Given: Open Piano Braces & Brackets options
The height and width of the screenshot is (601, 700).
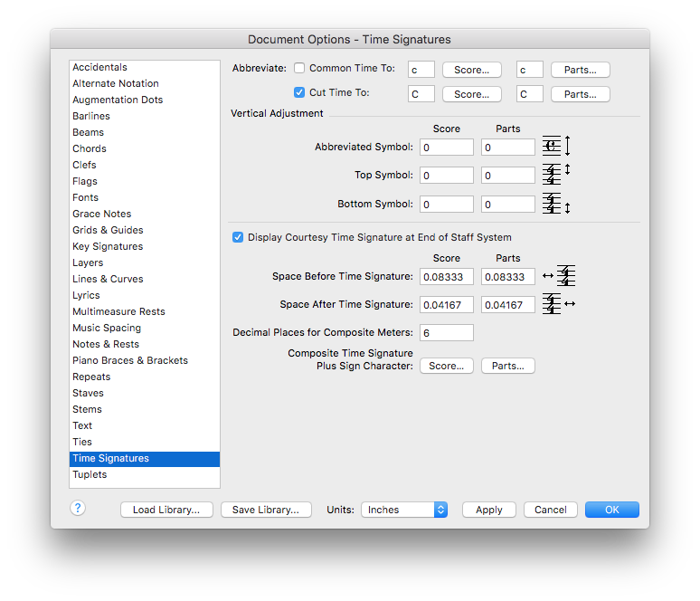Looking at the screenshot, I should tap(145, 360).
